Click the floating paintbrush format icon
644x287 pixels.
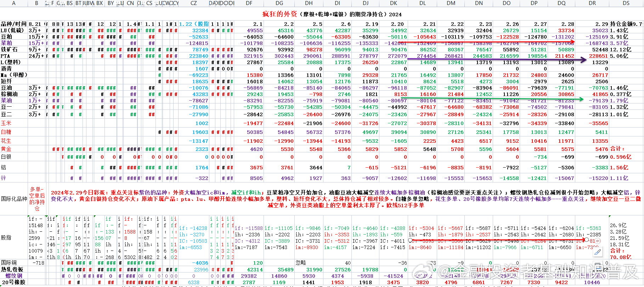click(598, 252)
